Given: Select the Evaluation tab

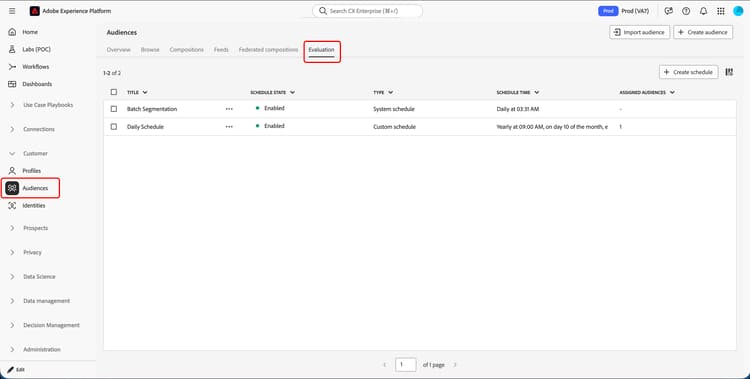Looking at the screenshot, I should [321, 50].
